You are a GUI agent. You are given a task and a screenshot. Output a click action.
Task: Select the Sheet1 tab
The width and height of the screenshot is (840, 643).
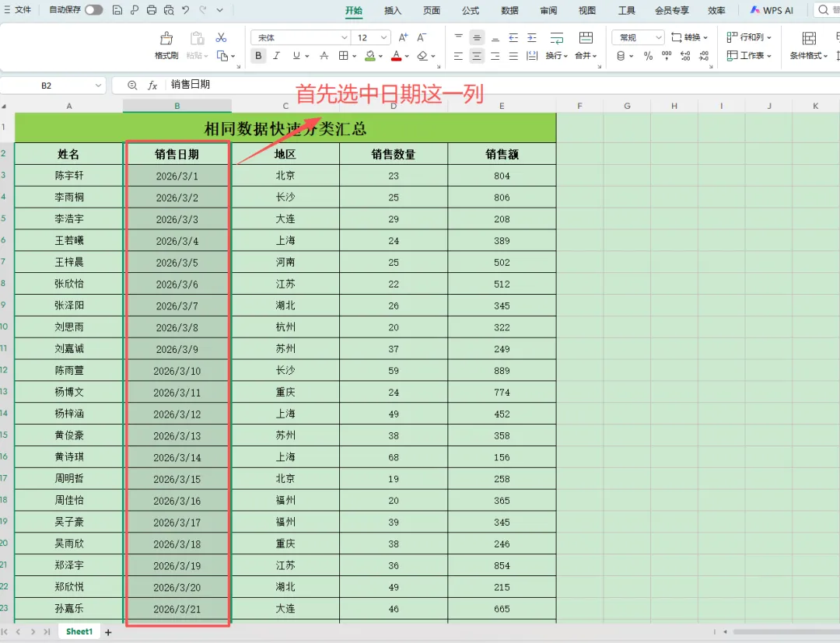(79, 632)
